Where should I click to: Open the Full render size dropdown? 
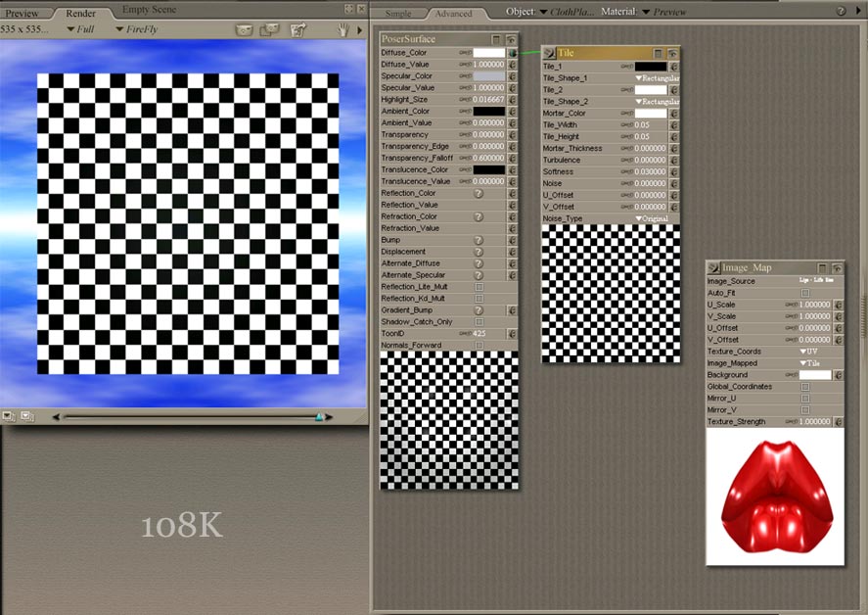click(x=80, y=29)
